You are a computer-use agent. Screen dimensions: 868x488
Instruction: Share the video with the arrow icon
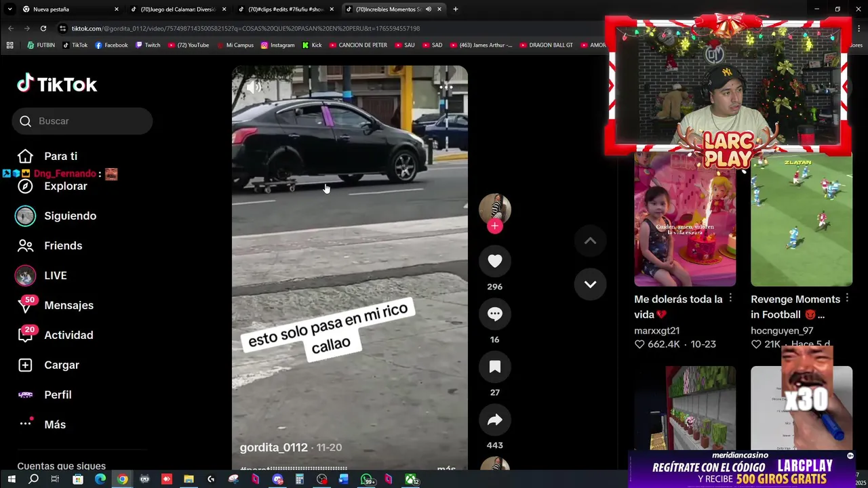point(495,420)
